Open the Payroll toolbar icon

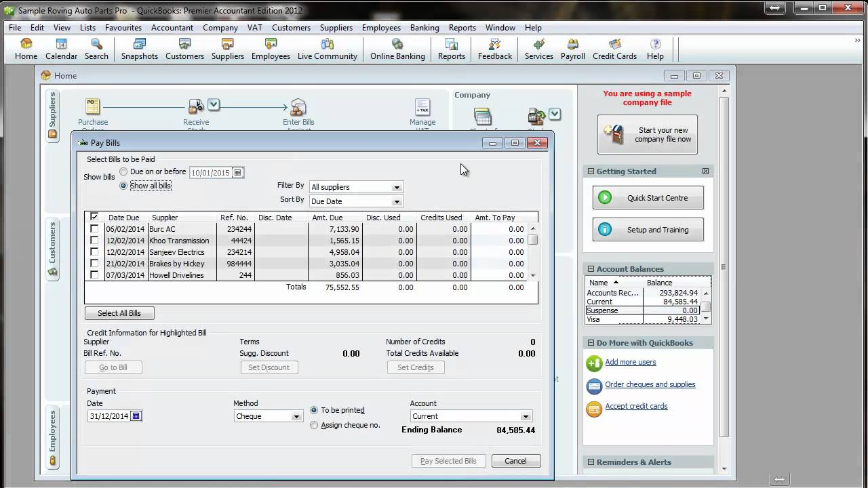[x=573, y=49]
